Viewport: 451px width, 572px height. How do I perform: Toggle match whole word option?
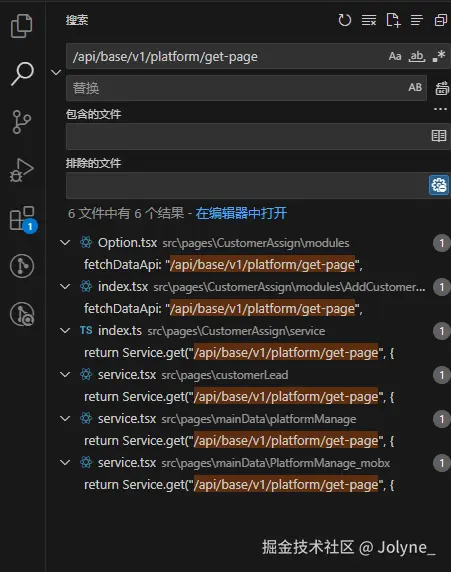(x=417, y=56)
